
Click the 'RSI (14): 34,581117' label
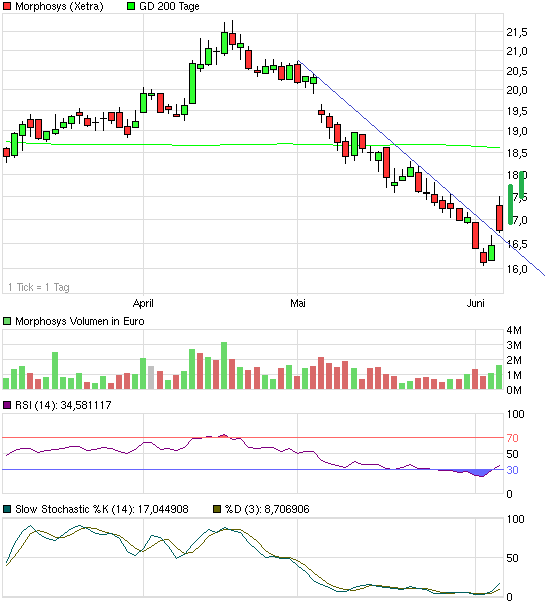coord(63,405)
